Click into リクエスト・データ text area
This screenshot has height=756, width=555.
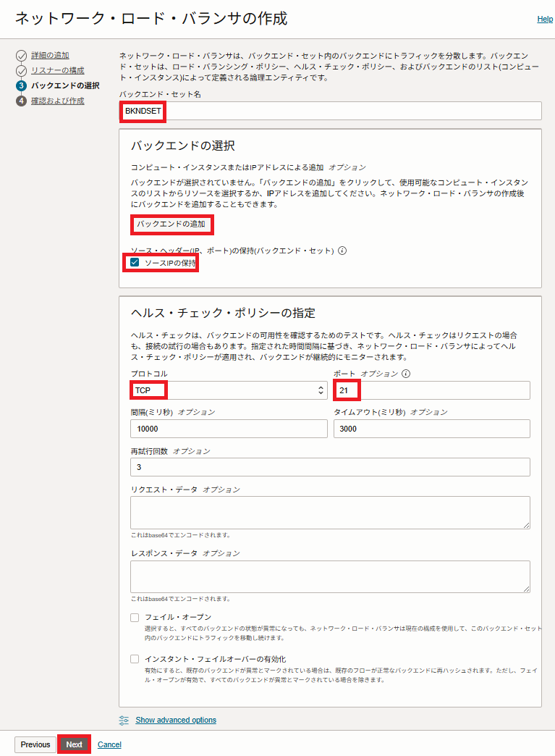coord(330,513)
